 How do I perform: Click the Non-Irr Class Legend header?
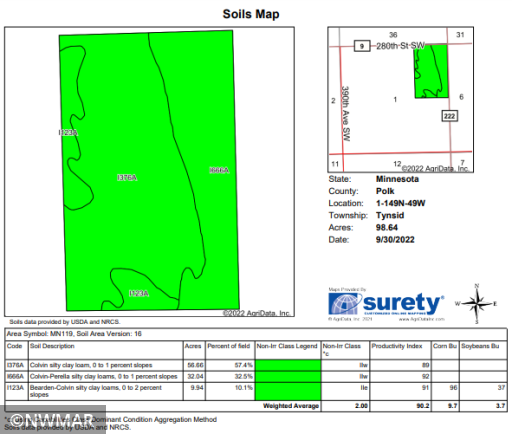click(x=287, y=346)
